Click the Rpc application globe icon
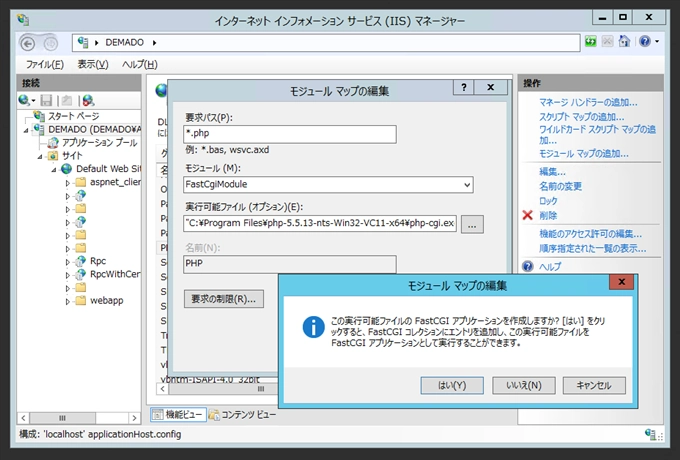680x460 pixels. 81,261
